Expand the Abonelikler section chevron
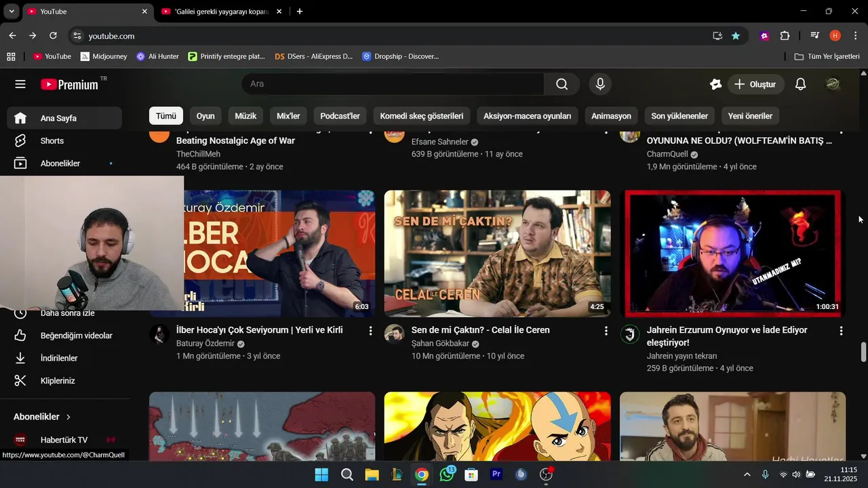Image resolution: width=868 pixels, height=488 pixels. coord(68,417)
